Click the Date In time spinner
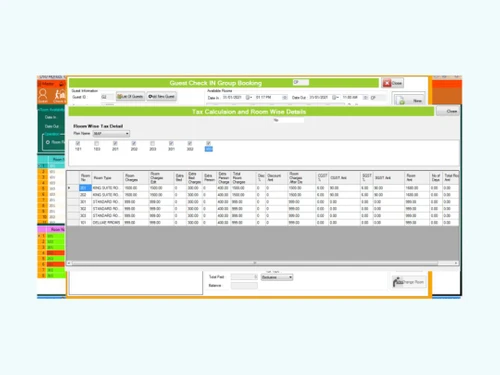The image size is (500, 375). [285, 98]
